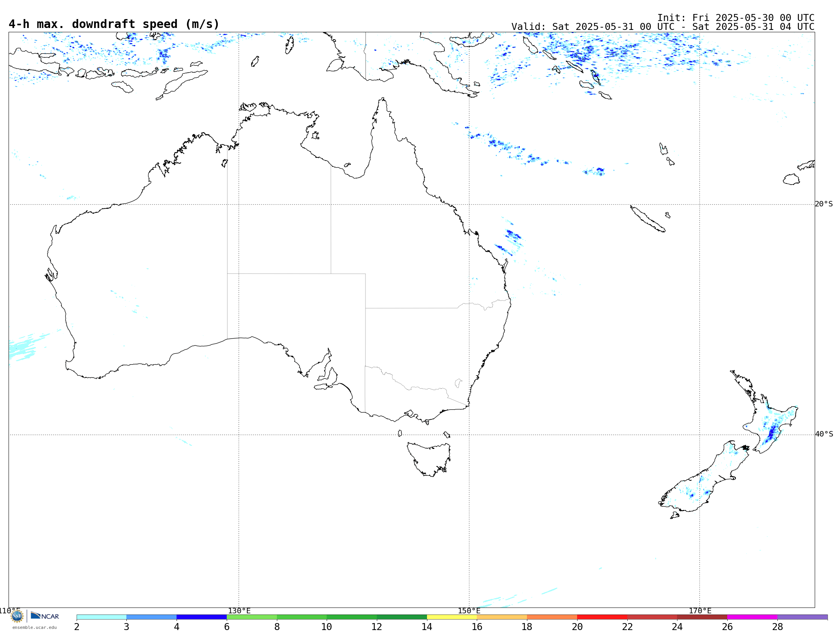The image size is (840, 632).
Task: Click the colorbar tick label 28
Action: pyautogui.click(x=777, y=627)
